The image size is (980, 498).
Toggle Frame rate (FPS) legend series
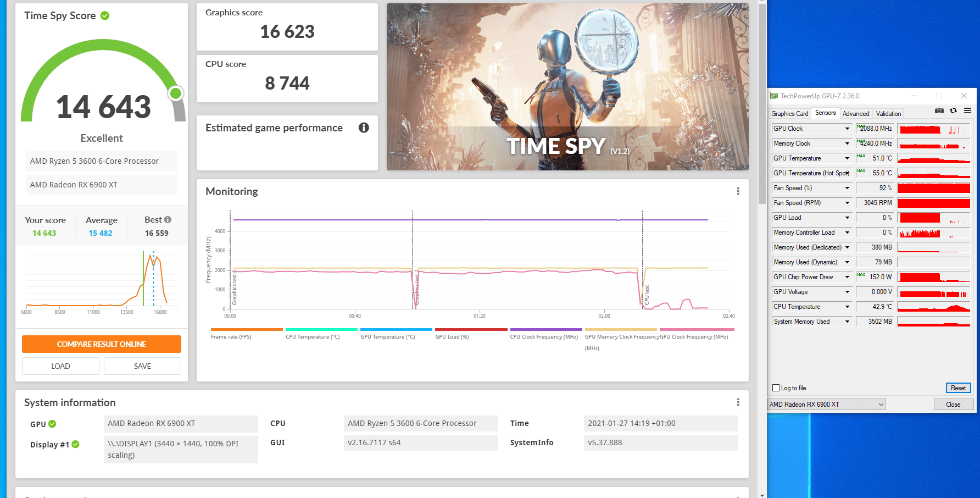point(247,333)
